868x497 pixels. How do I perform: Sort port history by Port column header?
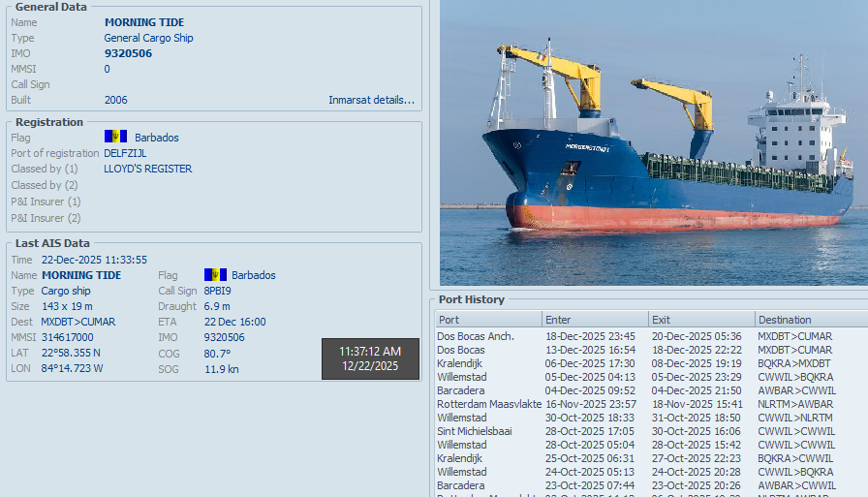(x=489, y=320)
